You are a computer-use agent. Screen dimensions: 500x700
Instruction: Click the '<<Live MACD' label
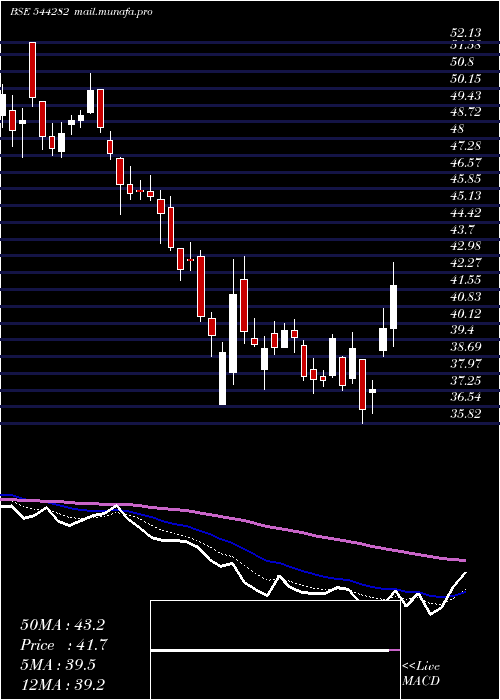[x=421, y=674]
